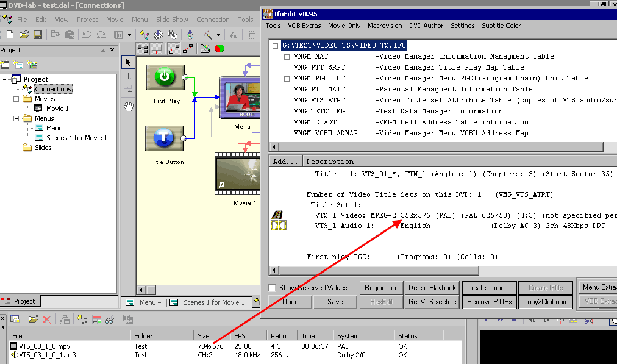Click the open folder icon in assets toolbar

pyautogui.click(x=33, y=319)
